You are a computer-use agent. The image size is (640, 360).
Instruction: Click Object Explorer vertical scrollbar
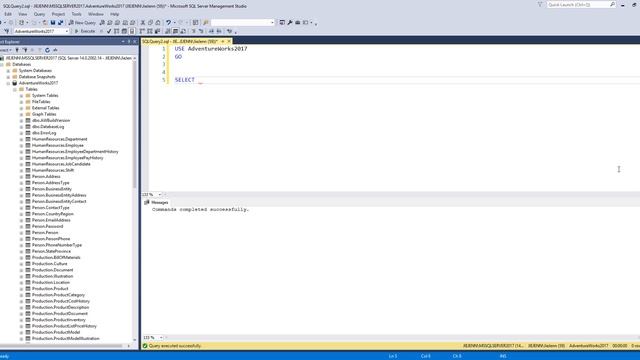click(135, 124)
